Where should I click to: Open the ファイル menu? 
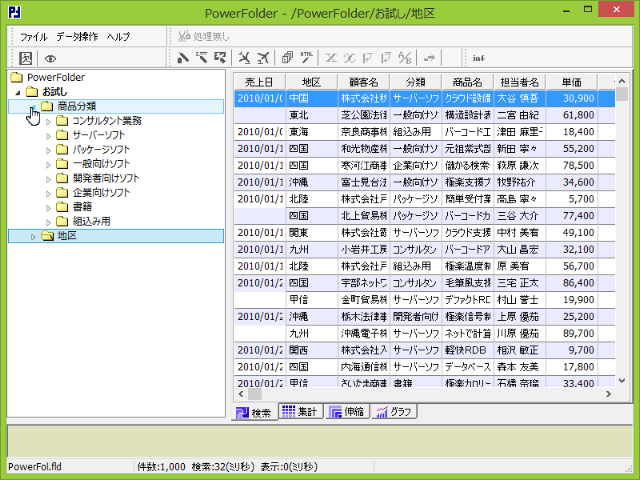click(33, 37)
